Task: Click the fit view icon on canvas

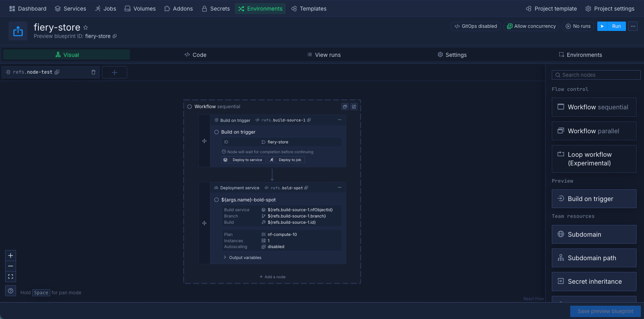Action: [11, 277]
